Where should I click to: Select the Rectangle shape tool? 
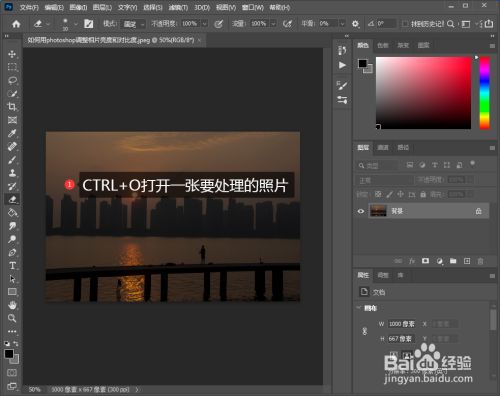12,292
